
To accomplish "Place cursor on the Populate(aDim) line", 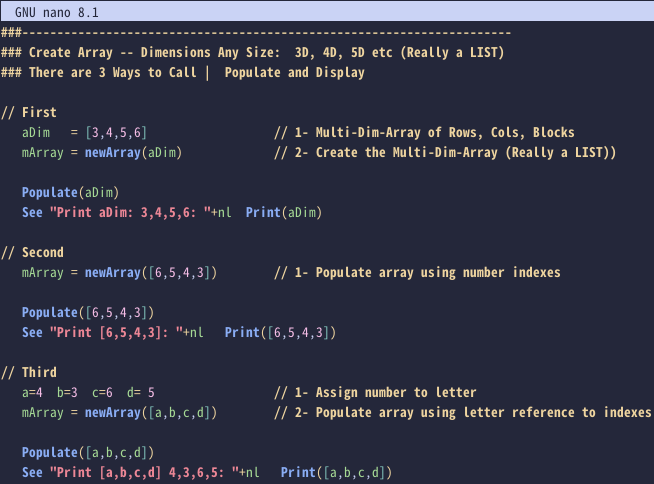I will pyautogui.click(x=70, y=192).
